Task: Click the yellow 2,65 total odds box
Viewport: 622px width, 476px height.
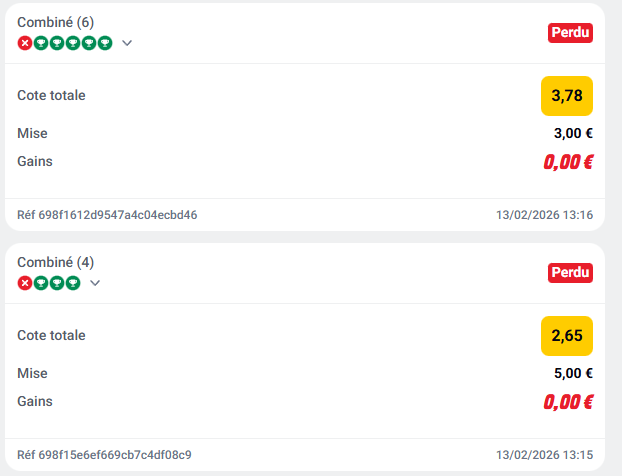Action: (567, 335)
